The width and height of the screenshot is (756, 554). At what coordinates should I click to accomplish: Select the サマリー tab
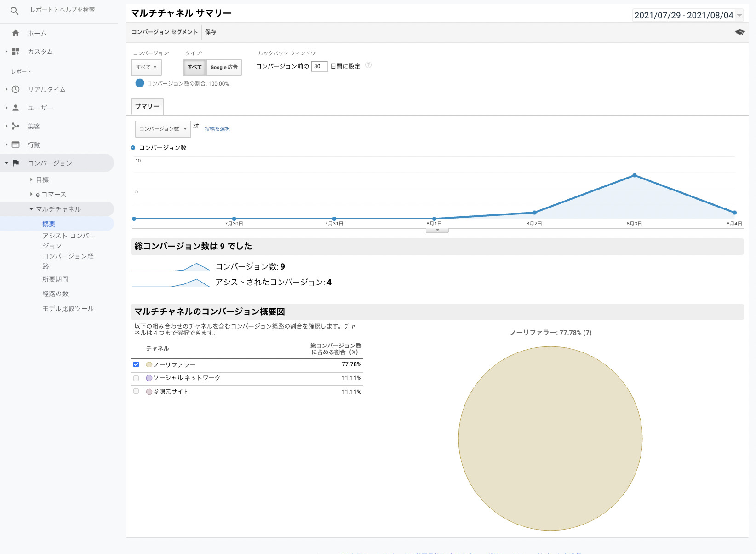point(147,106)
